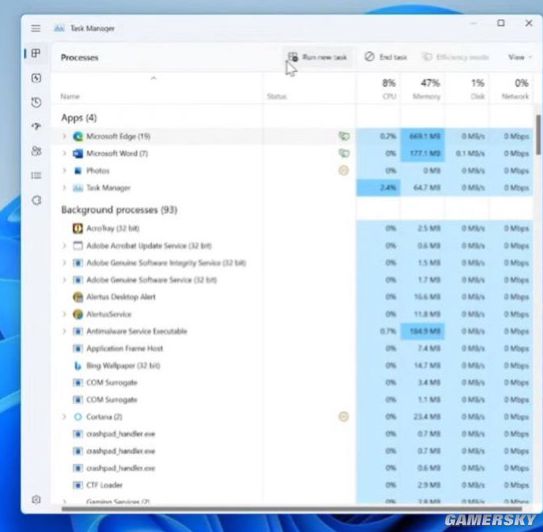Click the End task button
The width and height of the screenshot is (543, 532).
coord(386,57)
